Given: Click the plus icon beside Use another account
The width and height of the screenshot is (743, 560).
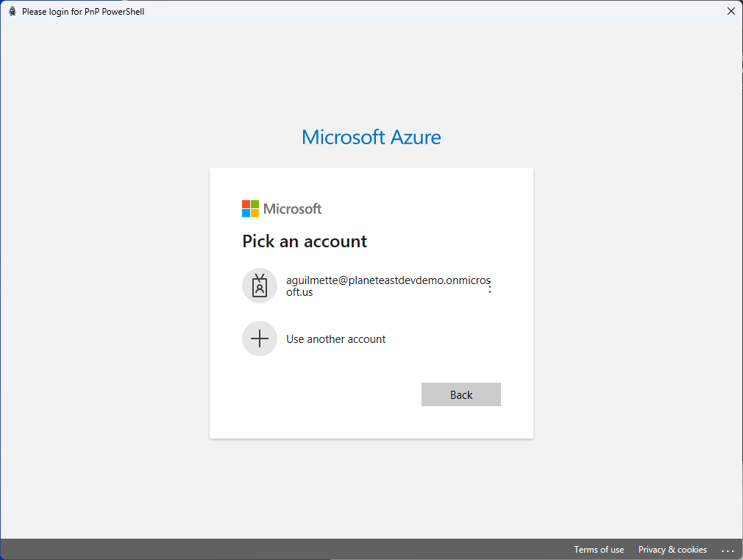Looking at the screenshot, I should (260, 339).
